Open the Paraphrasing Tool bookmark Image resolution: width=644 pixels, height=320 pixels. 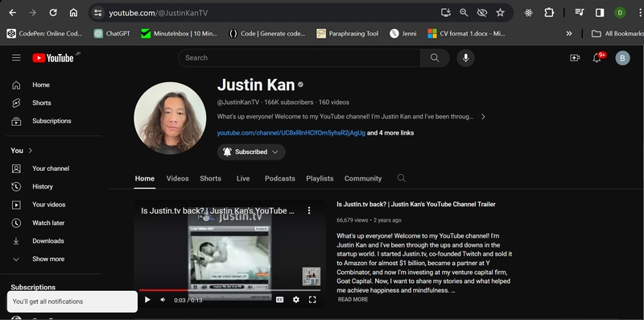pyautogui.click(x=348, y=34)
